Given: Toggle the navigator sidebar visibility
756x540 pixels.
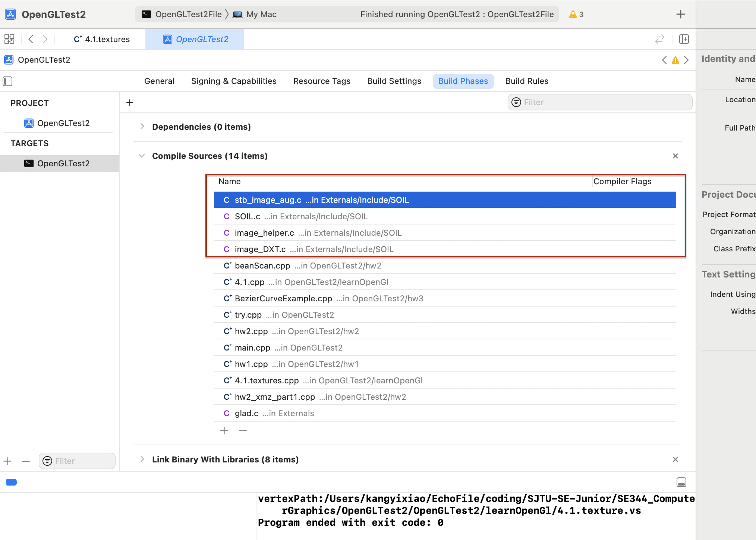Looking at the screenshot, I should (x=7, y=81).
